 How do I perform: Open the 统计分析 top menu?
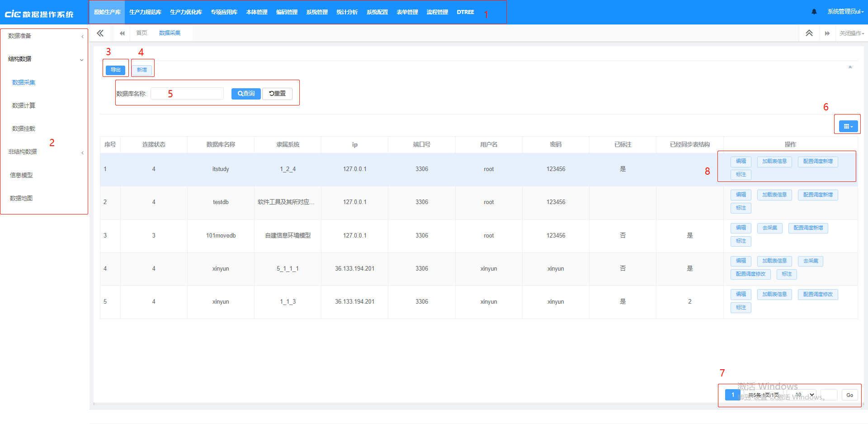[347, 12]
